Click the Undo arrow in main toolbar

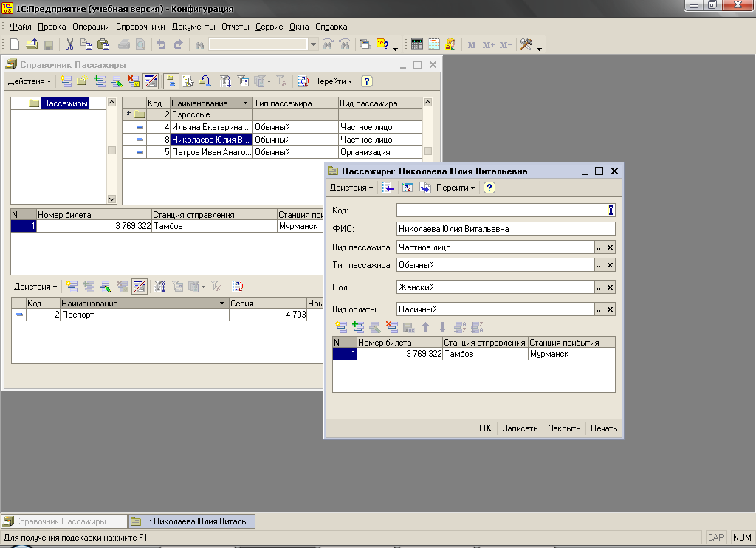point(161,45)
